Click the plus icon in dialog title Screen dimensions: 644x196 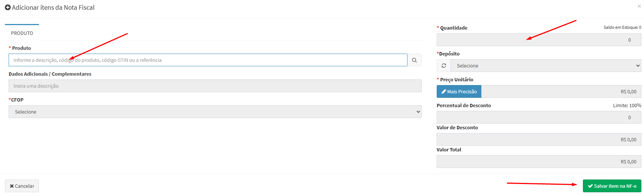(x=7, y=7)
